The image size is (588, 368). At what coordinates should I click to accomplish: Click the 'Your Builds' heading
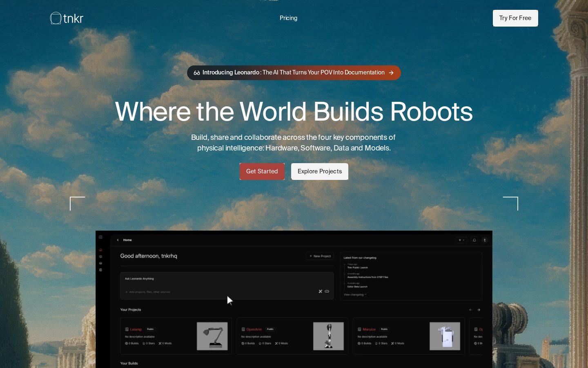click(129, 363)
